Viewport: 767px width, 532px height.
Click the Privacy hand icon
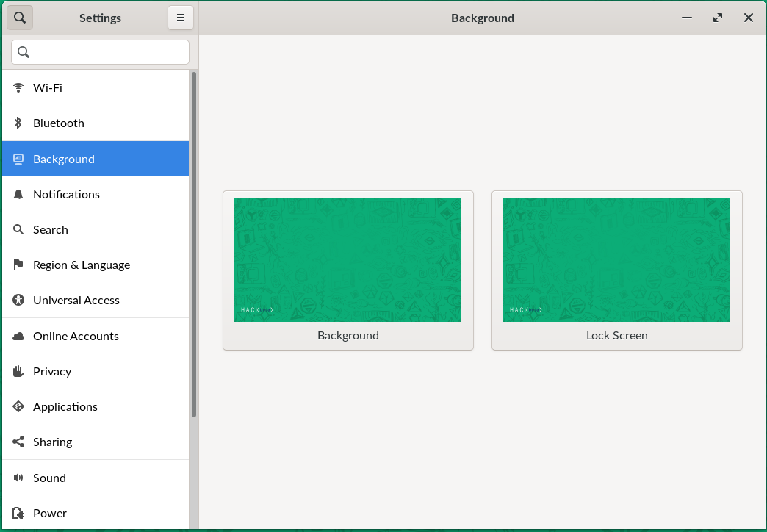tap(18, 372)
